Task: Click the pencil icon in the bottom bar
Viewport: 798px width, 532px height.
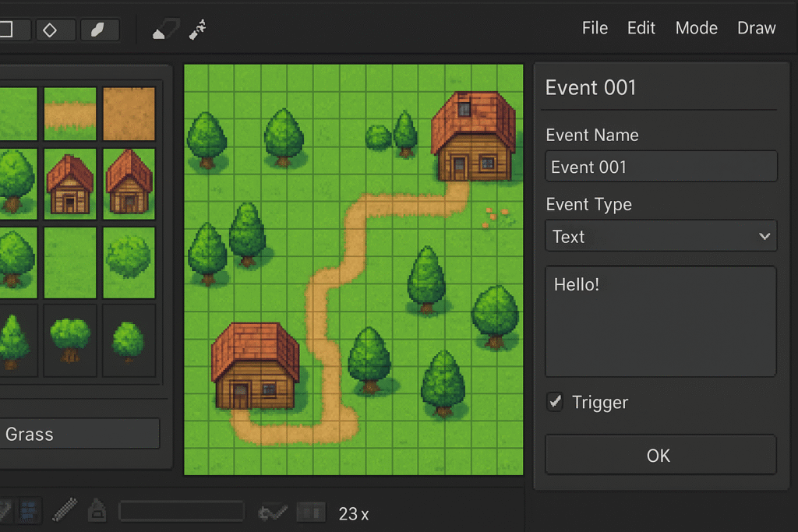Action: click(65, 510)
